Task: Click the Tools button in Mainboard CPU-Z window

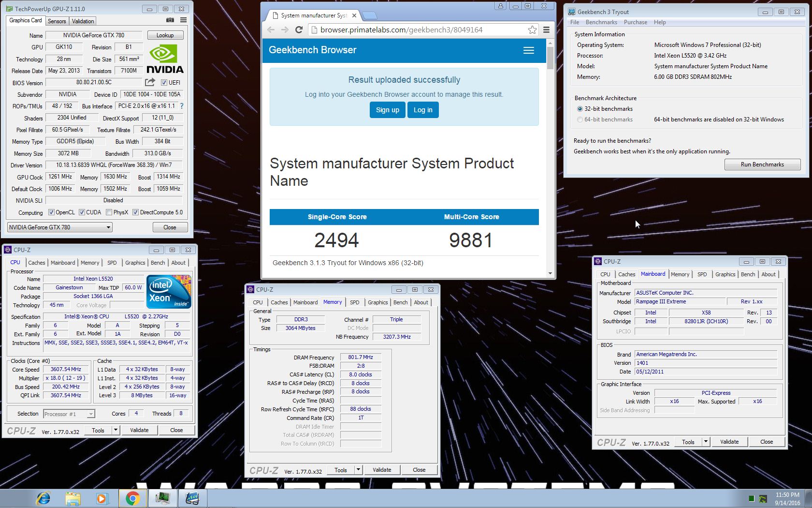Action: pos(688,442)
